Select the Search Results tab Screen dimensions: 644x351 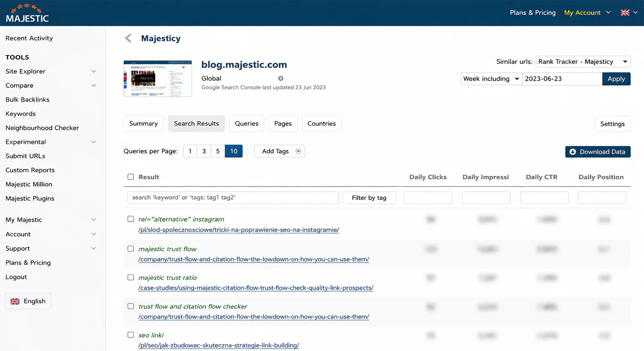tap(197, 124)
